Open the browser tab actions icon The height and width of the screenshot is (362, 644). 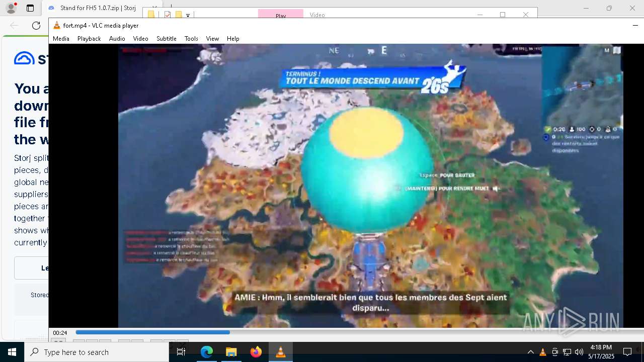tap(30, 8)
